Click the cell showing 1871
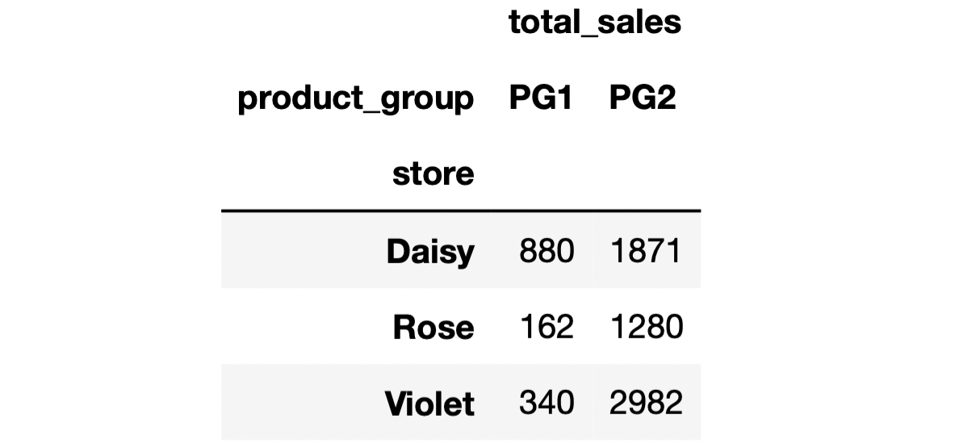Viewport: 980px width, 444px height. 647,251
